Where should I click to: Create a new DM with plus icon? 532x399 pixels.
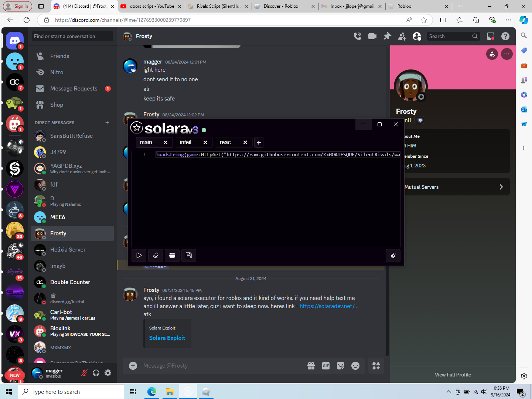tap(107, 123)
